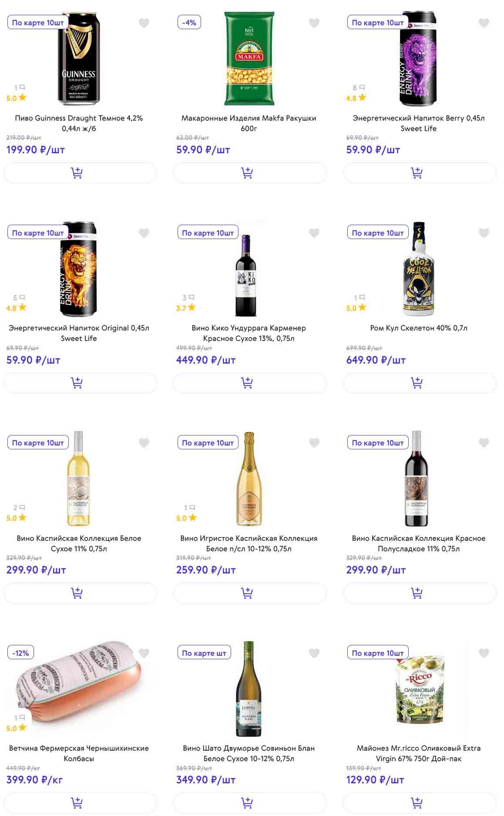Viewport: 504px width, 816px height.
Task: Open Original Sweet Life energy drink title
Action: [x=79, y=333]
